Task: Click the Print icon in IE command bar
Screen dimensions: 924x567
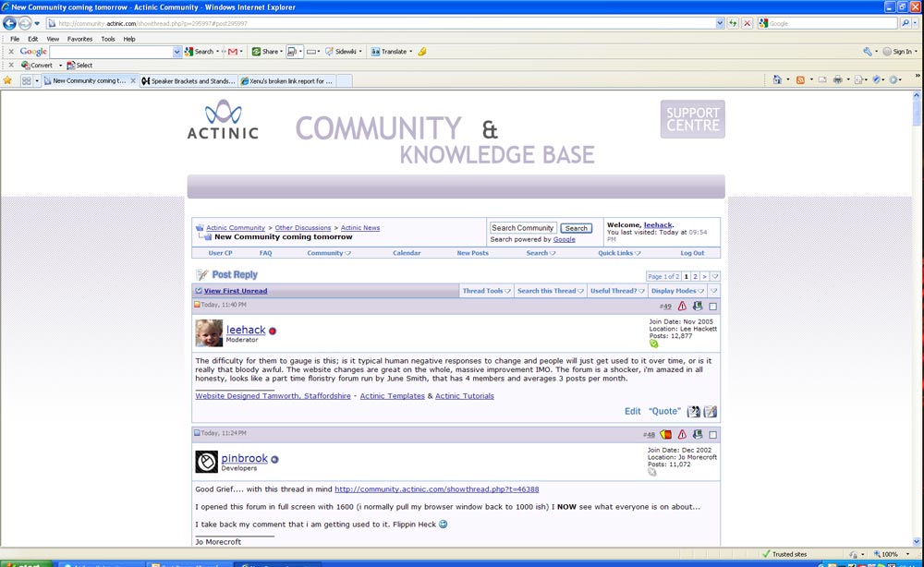Action: (x=837, y=80)
